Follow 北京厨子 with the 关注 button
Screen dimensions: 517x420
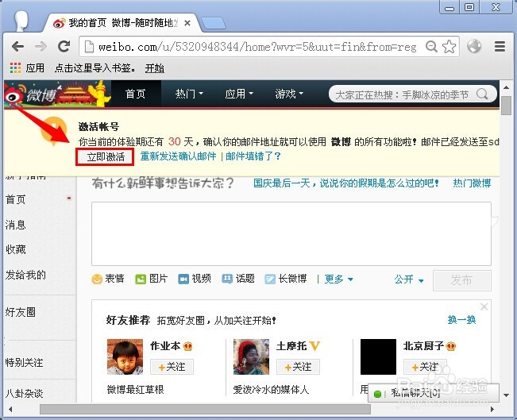pyautogui.click(x=425, y=367)
